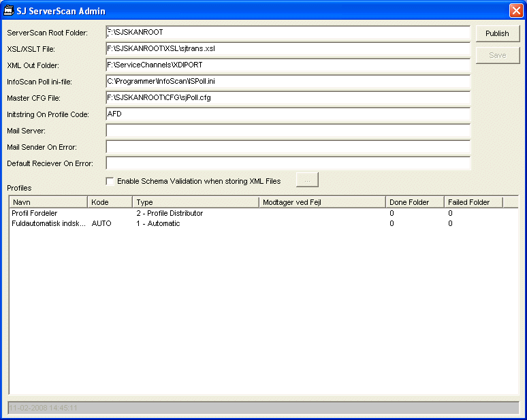This screenshot has width=527, height=420.
Task: Click the Mail Server label
Action: 27,131
